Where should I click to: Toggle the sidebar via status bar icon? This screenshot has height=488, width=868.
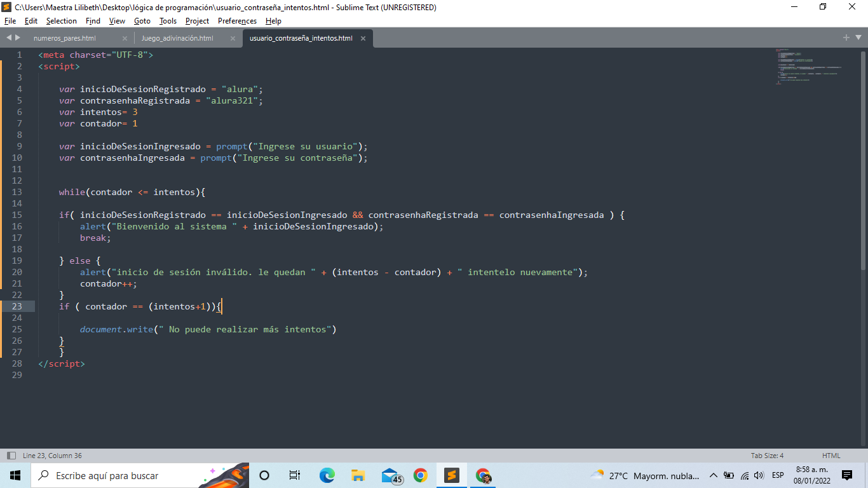pyautogui.click(x=11, y=456)
